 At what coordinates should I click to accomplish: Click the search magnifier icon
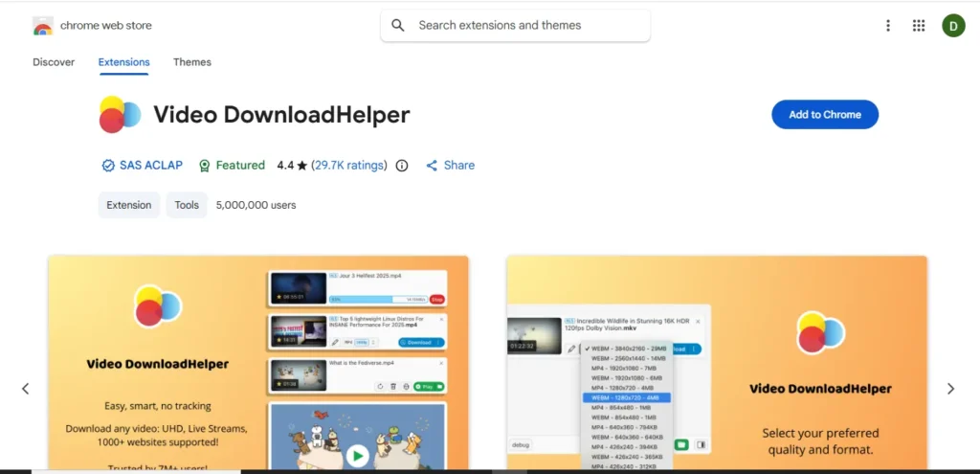[x=398, y=26]
